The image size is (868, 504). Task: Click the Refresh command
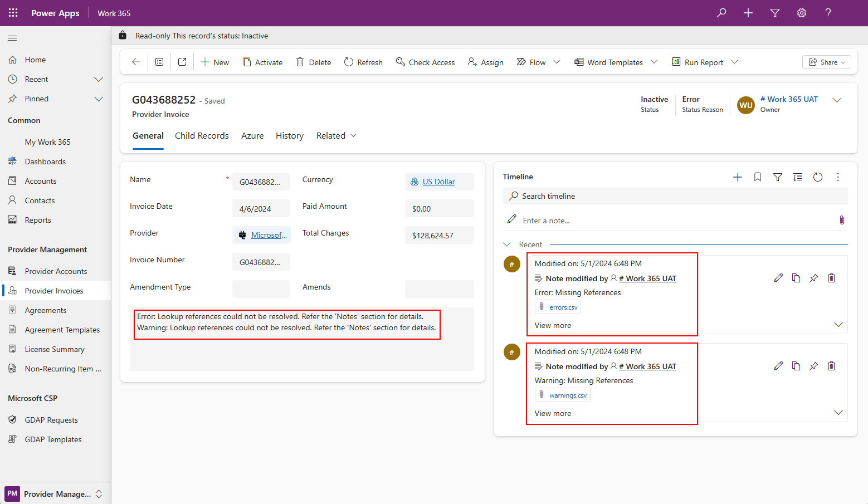point(363,62)
